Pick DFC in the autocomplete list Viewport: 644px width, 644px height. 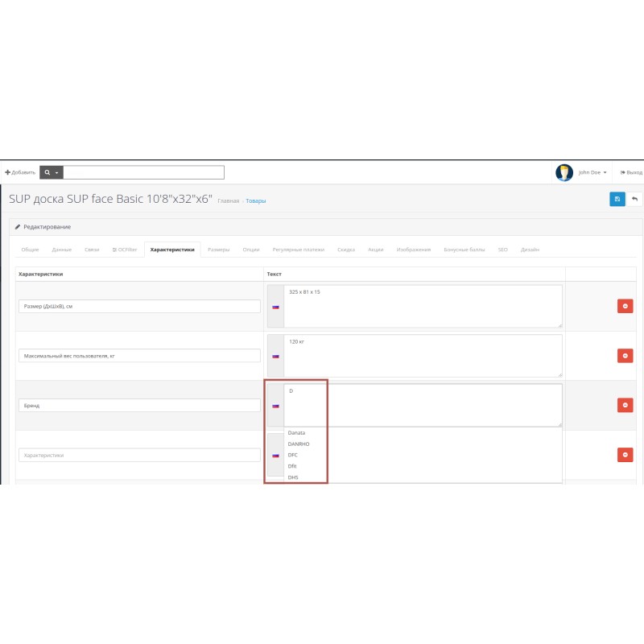(293, 455)
